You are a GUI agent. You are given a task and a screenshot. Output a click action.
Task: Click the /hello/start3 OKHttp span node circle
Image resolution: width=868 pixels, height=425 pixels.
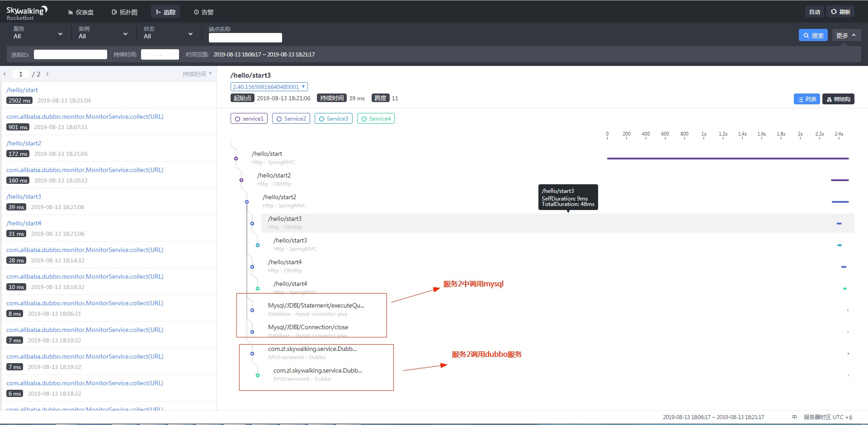pos(252,224)
